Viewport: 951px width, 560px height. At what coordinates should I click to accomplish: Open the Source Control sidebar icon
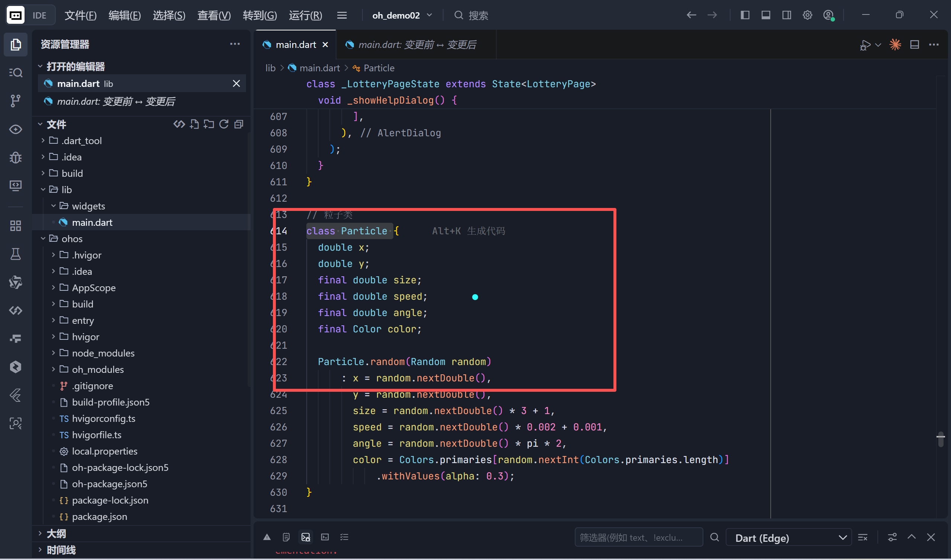point(16,101)
